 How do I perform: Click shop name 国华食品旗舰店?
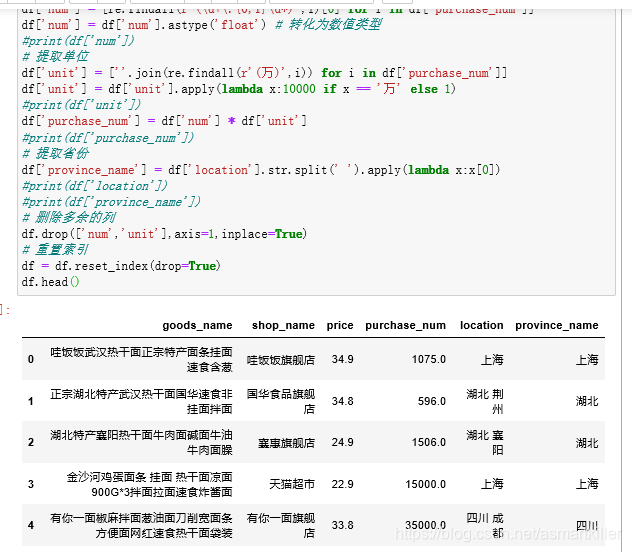click(281, 401)
